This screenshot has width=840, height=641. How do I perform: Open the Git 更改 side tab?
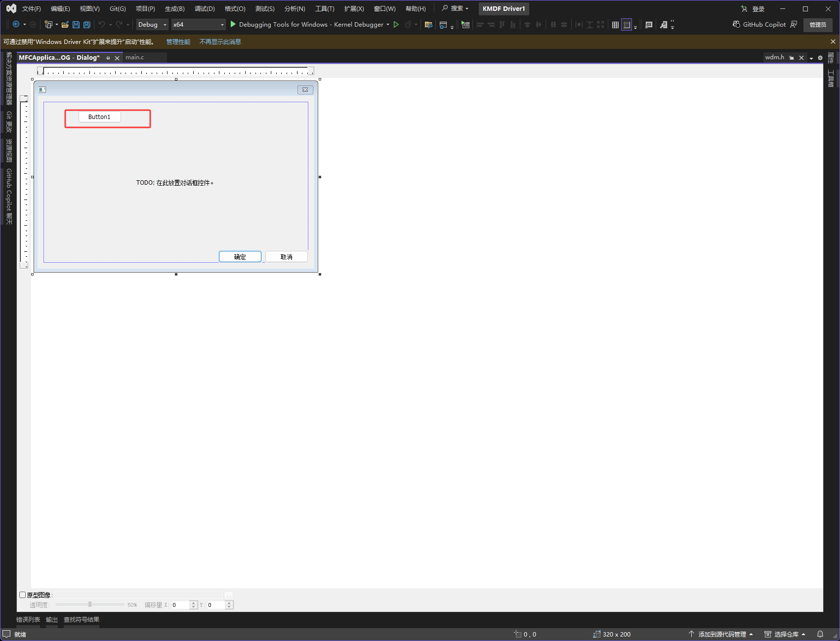(8, 122)
